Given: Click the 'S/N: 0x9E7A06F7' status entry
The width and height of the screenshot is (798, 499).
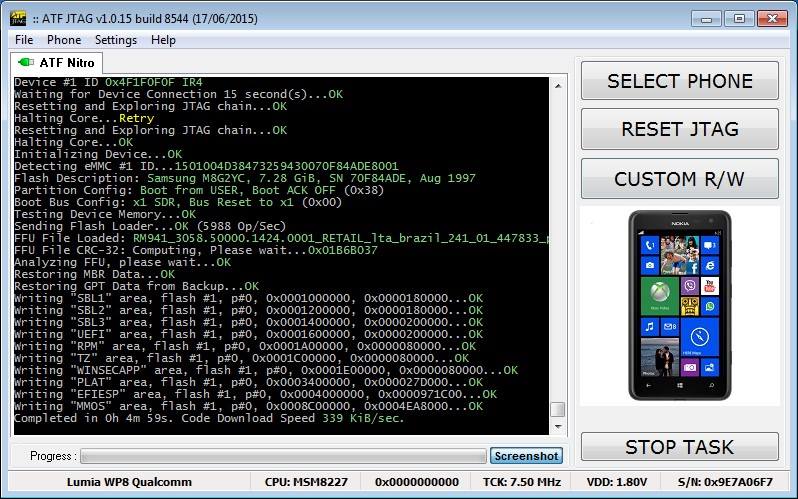Looking at the screenshot, I should pos(725,482).
